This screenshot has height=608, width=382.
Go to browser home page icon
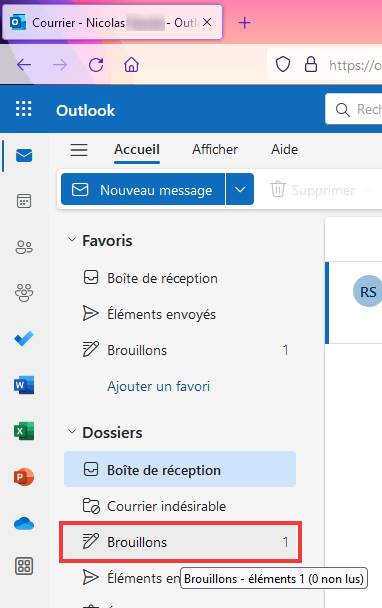(x=131, y=64)
